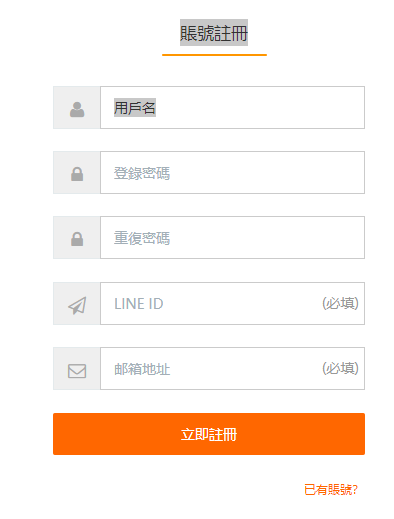Click the LINE ID placeholder text
Viewport: 394px width, 519px height.
(x=139, y=304)
